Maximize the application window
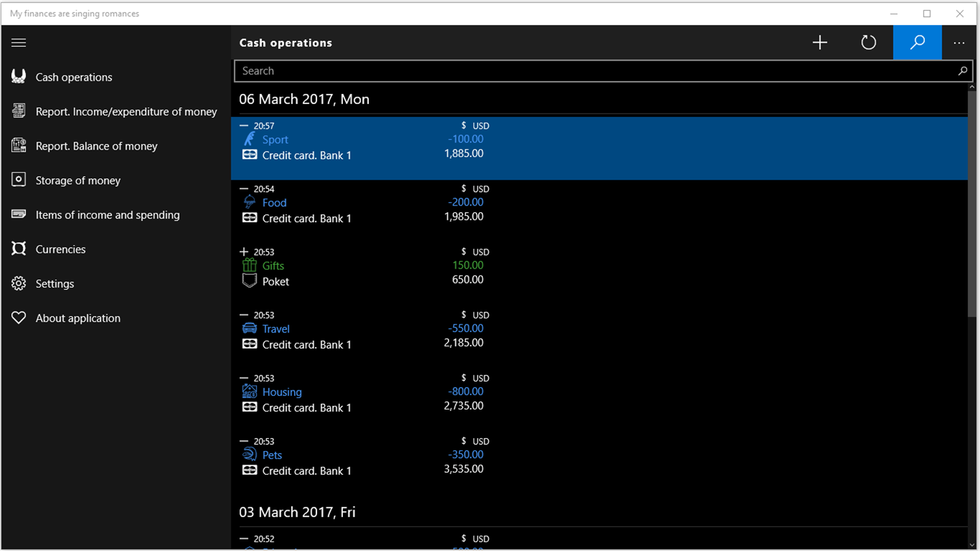The width and height of the screenshot is (980, 551). 927,14
